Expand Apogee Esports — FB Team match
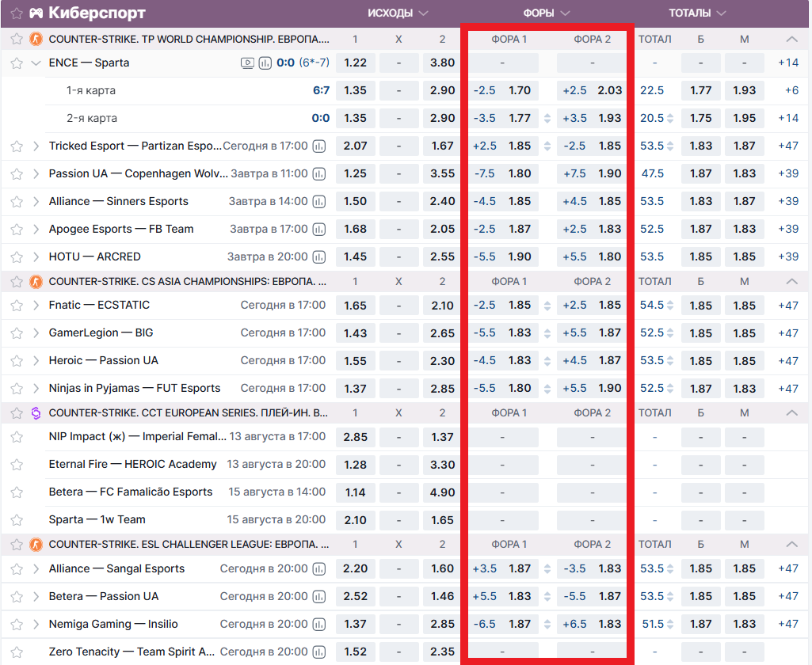The image size is (812, 665). pos(36,230)
